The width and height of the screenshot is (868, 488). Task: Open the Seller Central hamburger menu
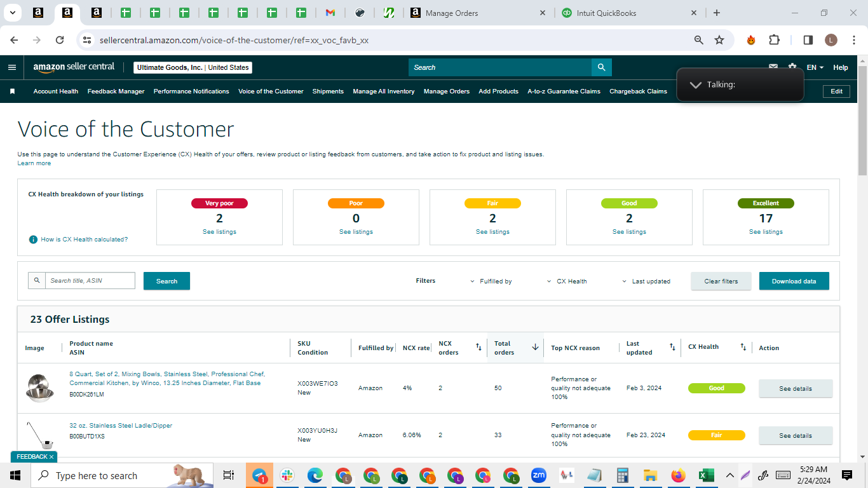pos(12,67)
